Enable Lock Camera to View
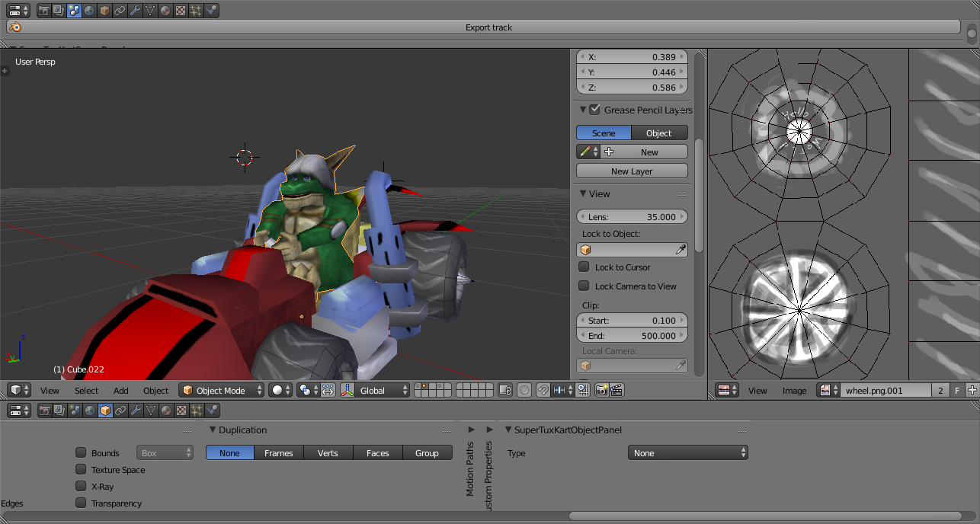This screenshot has height=524, width=980. (584, 286)
